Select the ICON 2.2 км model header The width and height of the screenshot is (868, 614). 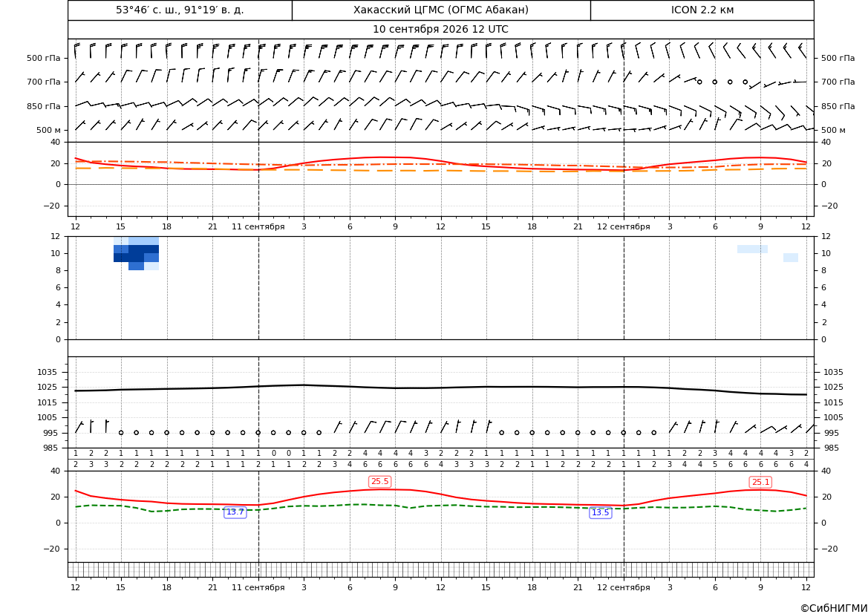pos(702,10)
